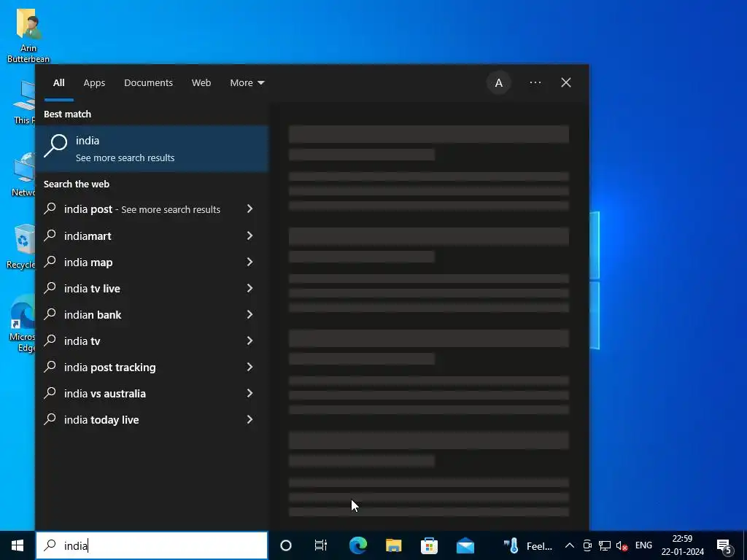Click the account avatar labeled A
The image size is (747, 560).
(499, 83)
